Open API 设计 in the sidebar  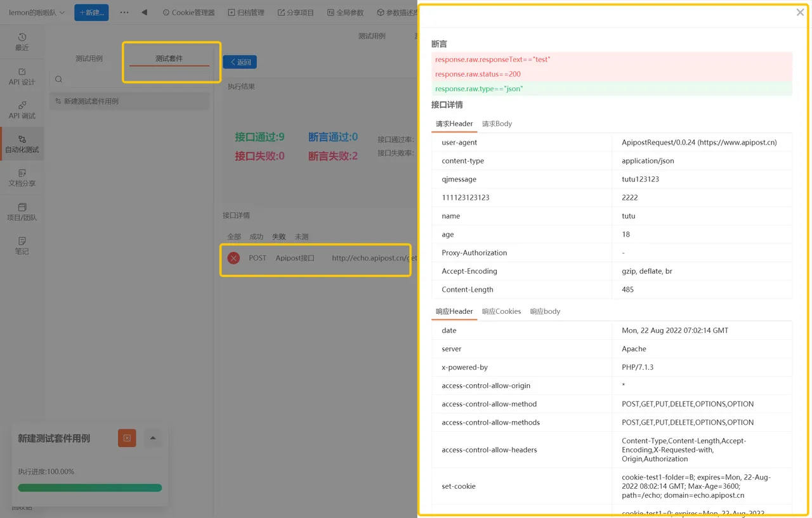click(x=22, y=76)
